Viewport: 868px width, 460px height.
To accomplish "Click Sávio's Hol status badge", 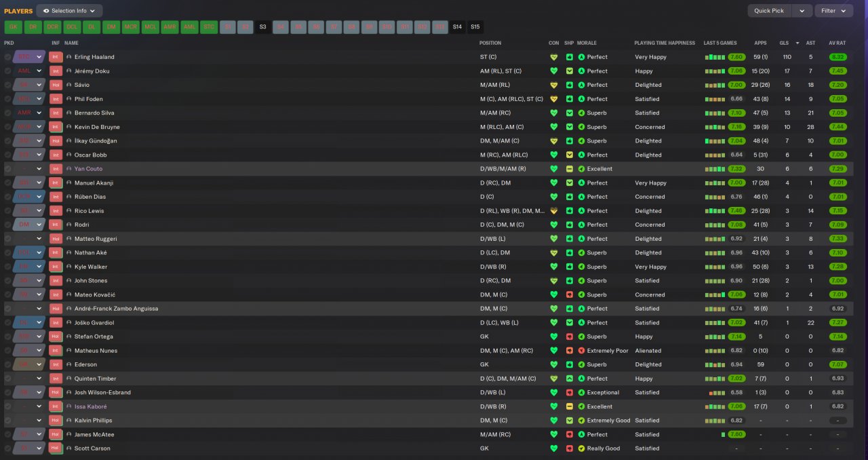I will click(x=56, y=85).
